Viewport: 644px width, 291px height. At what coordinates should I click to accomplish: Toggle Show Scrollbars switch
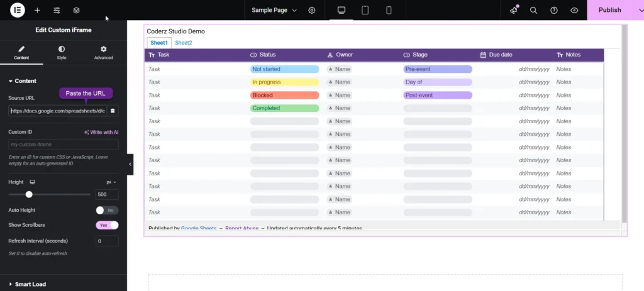107,226
